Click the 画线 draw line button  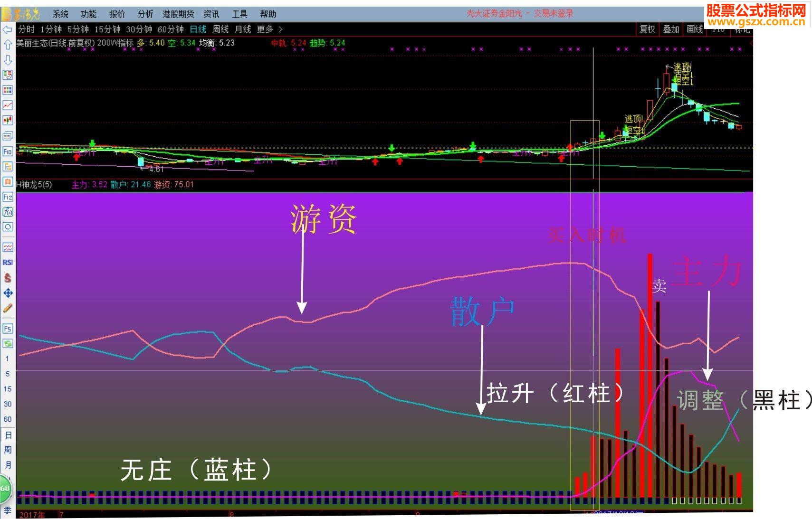(695, 29)
